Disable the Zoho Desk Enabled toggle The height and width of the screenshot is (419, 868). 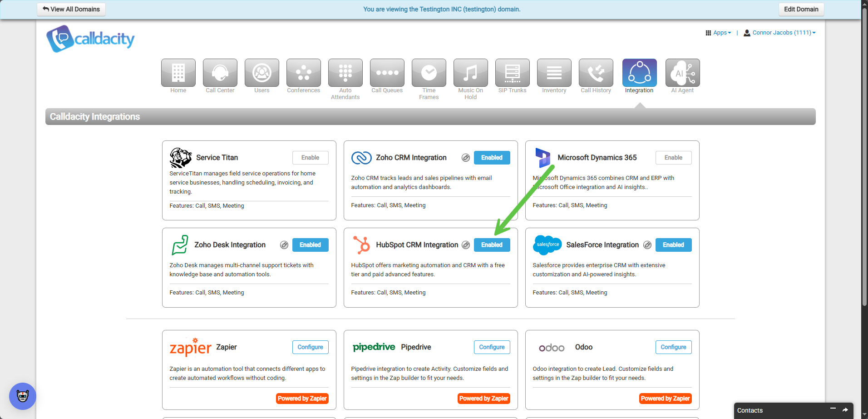pyautogui.click(x=310, y=245)
